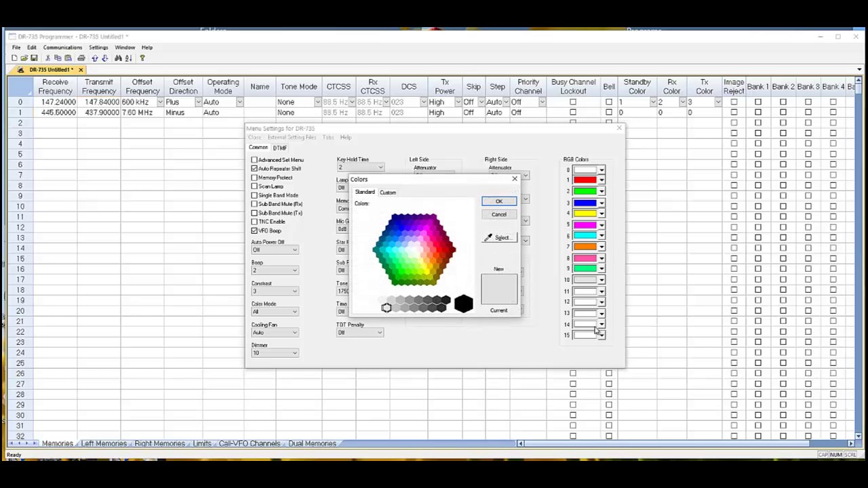The image size is (868, 488).
Task: Click RGB color 7 orange swatch
Action: (585, 247)
